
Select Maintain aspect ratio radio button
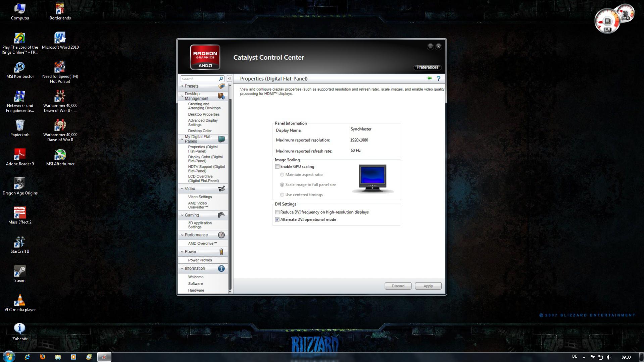[x=282, y=175]
